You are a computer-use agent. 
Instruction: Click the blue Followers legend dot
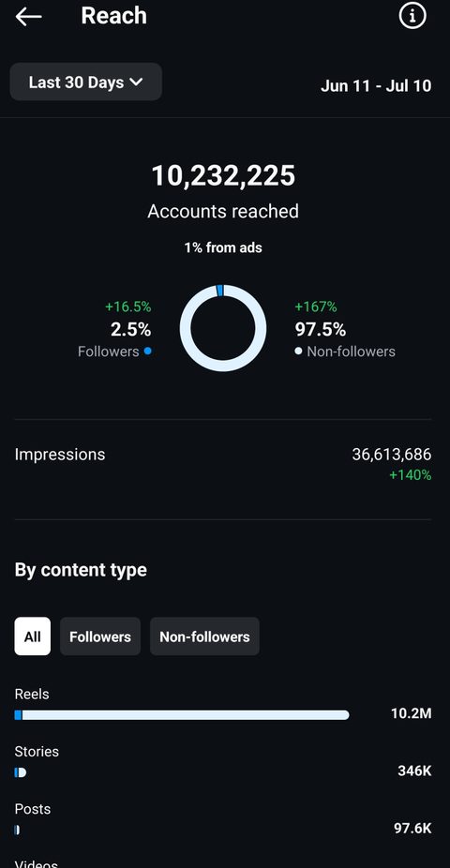[147, 351]
